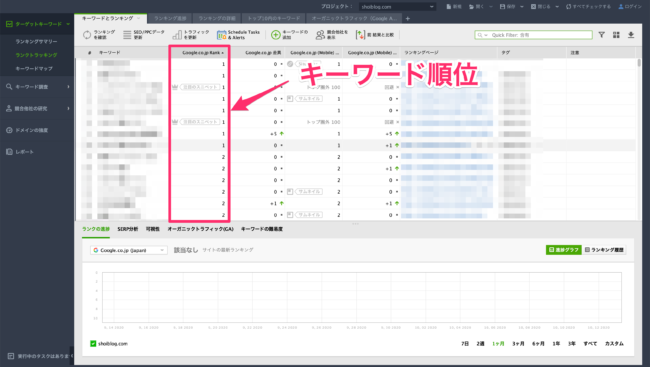Click the 閉じる close project icon
The image size is (650, 367).
[x=534, y=7]
